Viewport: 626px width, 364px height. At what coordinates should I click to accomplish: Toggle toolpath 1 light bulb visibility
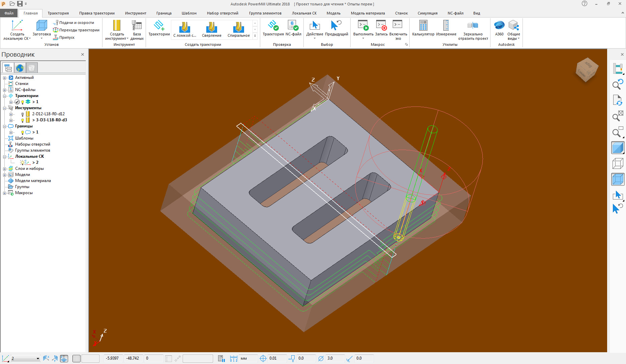click(23, 102)
